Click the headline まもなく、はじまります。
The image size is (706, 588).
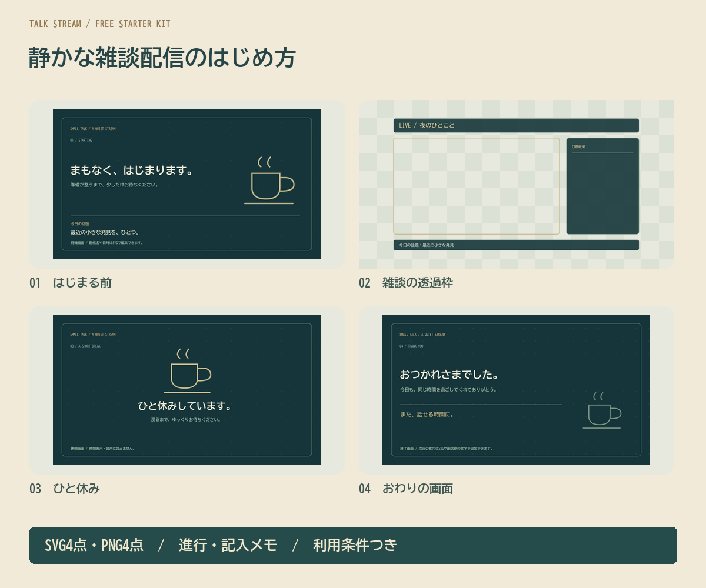[x=132, y=171]
